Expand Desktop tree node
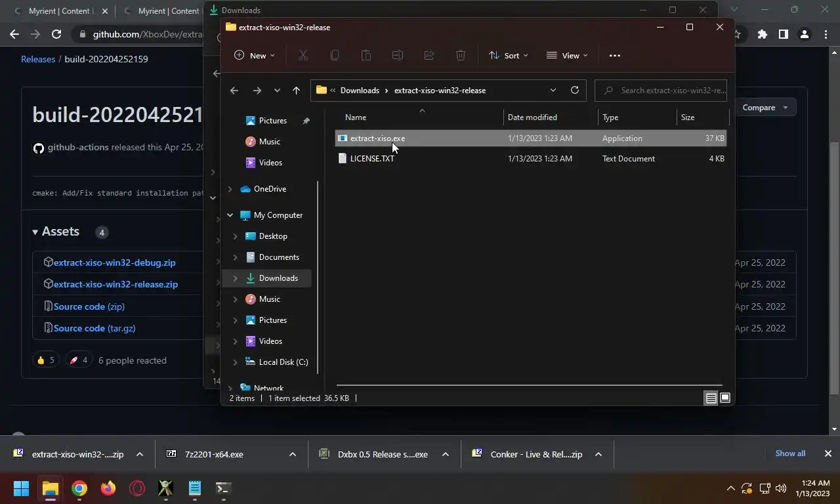The height and width of the screenshot is (504, 840). [x=236, y=236]
